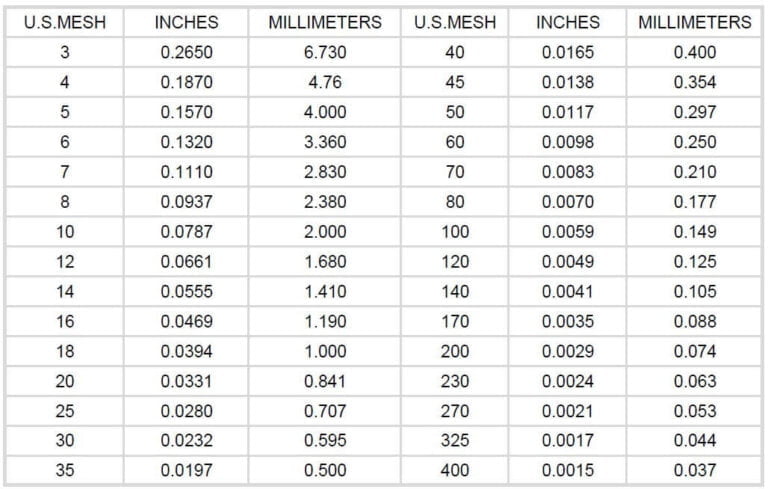This screenshot has height=489, width=768.
Task: Select the 0.177 millimeters value
Action: pos(695,202)
